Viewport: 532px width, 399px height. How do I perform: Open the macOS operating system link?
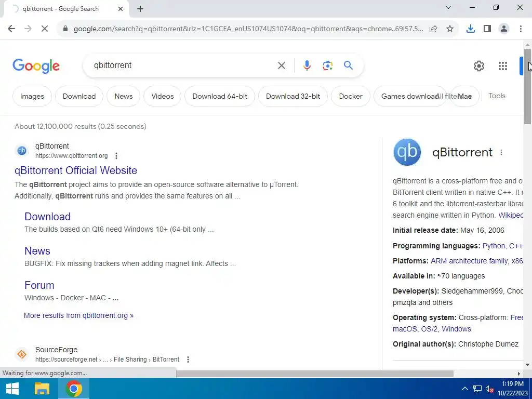(x=405, y=329)
